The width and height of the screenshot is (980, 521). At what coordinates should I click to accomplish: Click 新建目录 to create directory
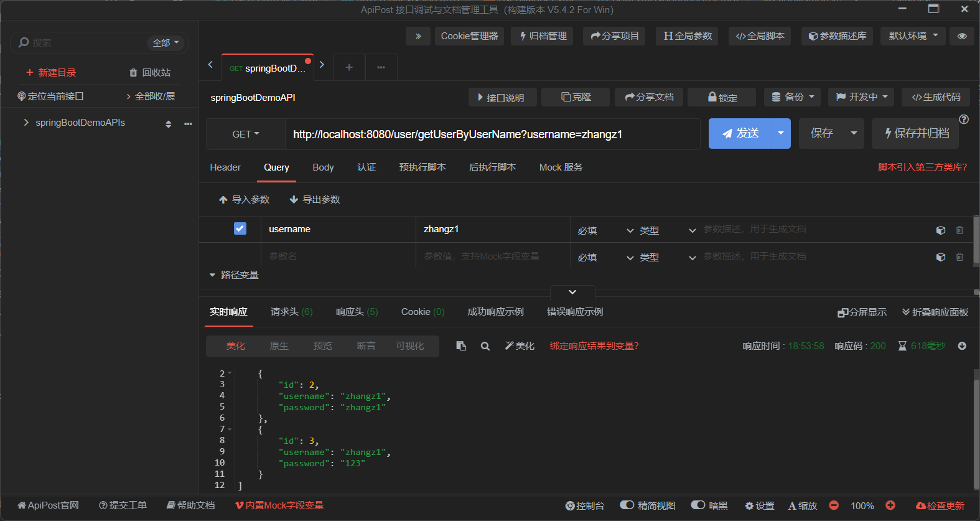click(x=51, y=73)
